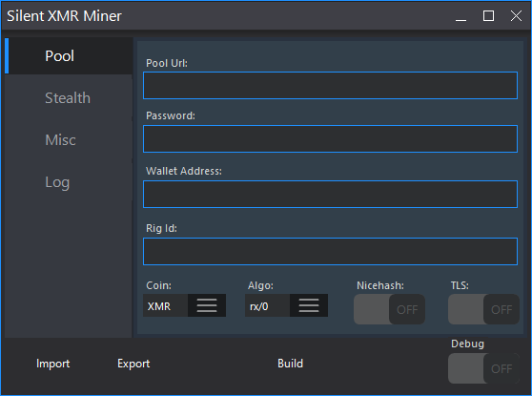Enable the Nicehash toggle

click(x=389, y=309)
